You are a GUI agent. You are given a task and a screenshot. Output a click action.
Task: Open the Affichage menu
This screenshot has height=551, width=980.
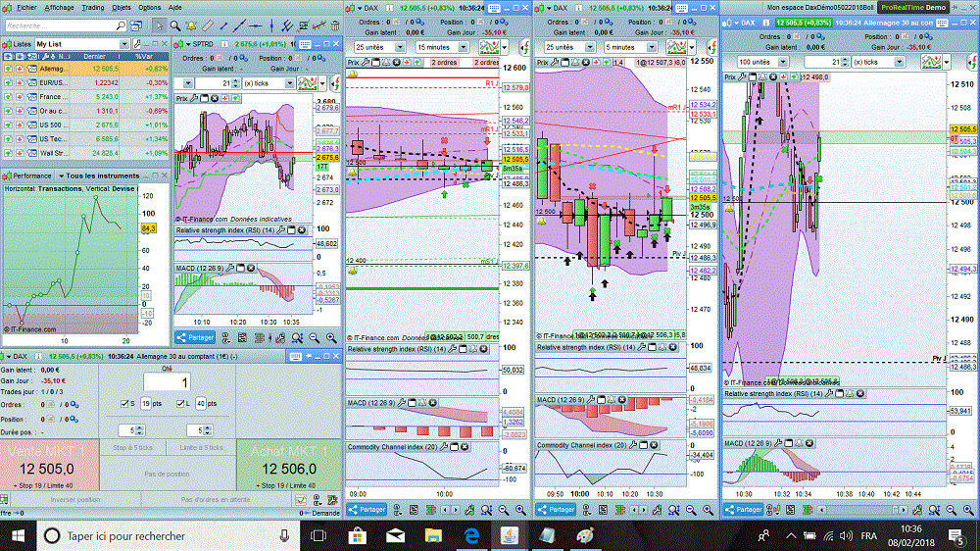point(59,8)
